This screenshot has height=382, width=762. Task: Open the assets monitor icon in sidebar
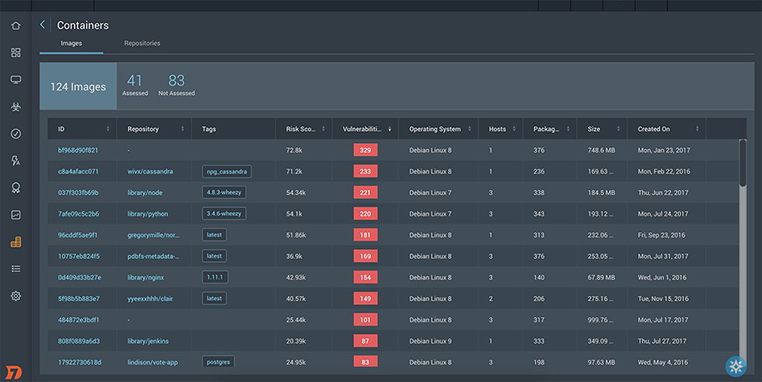(16, 80)
